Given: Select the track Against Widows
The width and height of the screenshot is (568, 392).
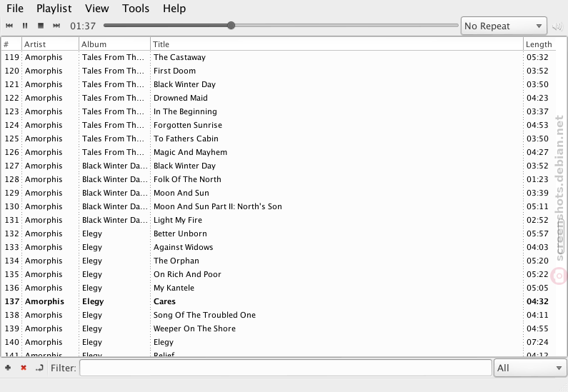Looking at the screenshot, I should [278, 247].
